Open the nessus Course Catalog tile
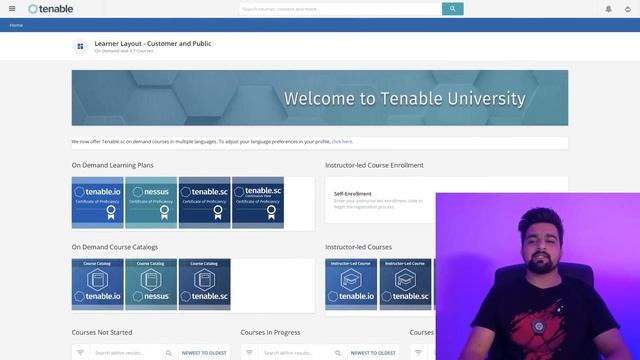The height and width of the screenshot is (360, 640). click(151, 284)
